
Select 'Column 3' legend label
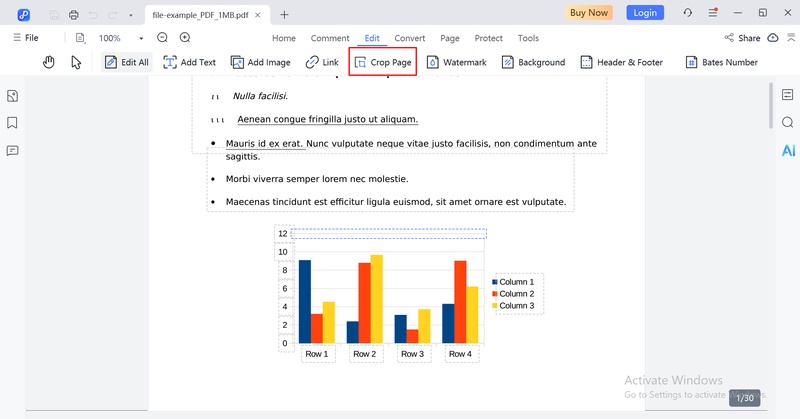pyautogui.click(x=516, y=306)
